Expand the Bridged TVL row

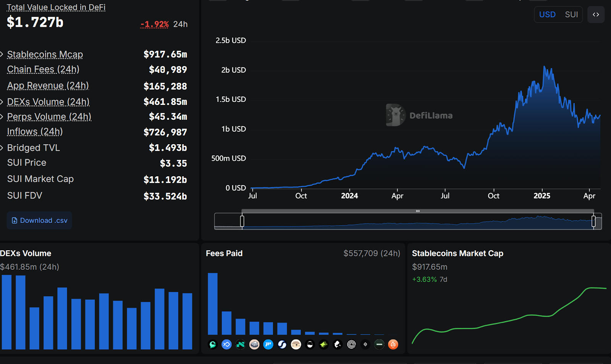coord(2,148)
